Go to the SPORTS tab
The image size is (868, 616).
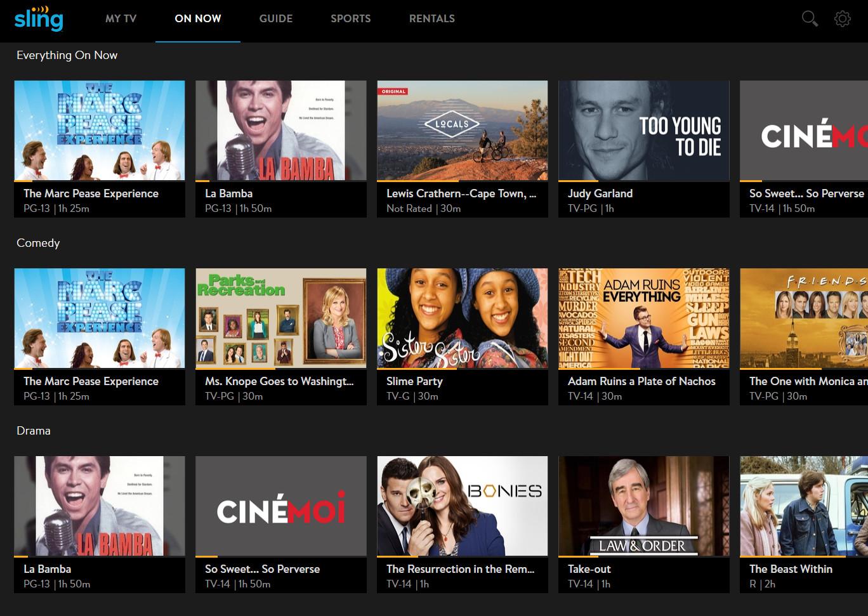[x=351, y=18]
